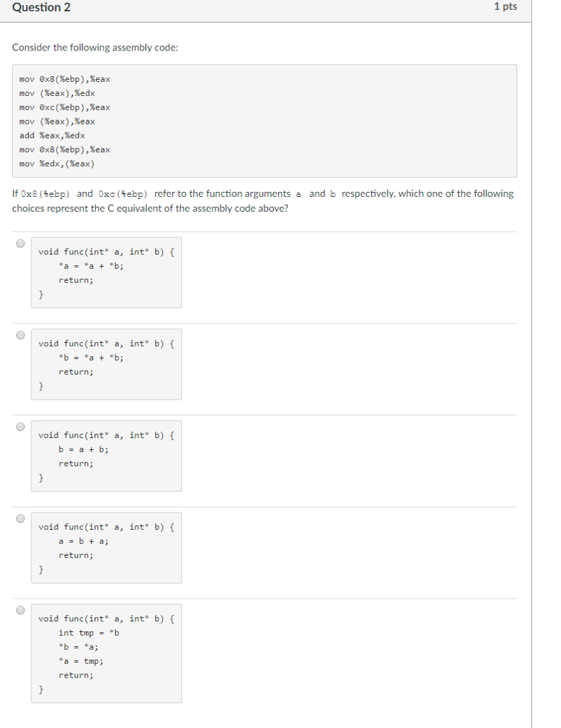Click the vertical scrollbar on the right edge
Screen dimensions: 561x728
[x=532, y=355]
